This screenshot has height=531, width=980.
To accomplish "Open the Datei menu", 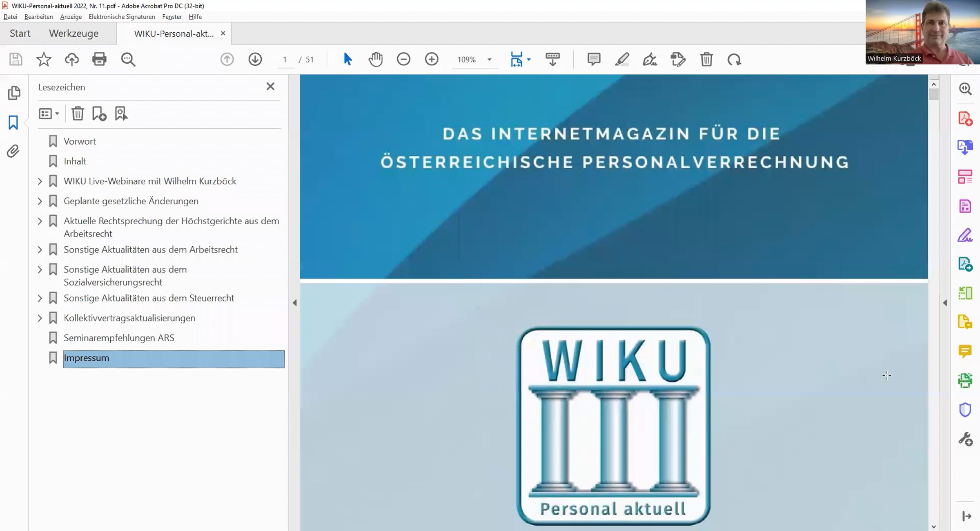I will 10,17.
